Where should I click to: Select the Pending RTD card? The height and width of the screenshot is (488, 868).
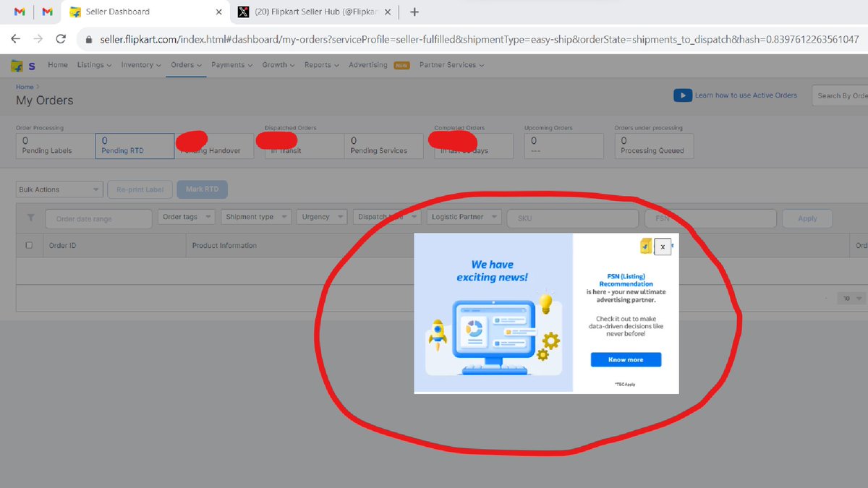click(135, 145)
